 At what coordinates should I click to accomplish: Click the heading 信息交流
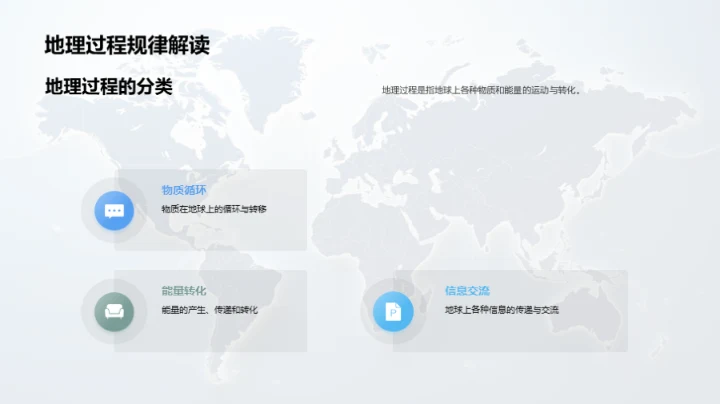coord(467,291)
